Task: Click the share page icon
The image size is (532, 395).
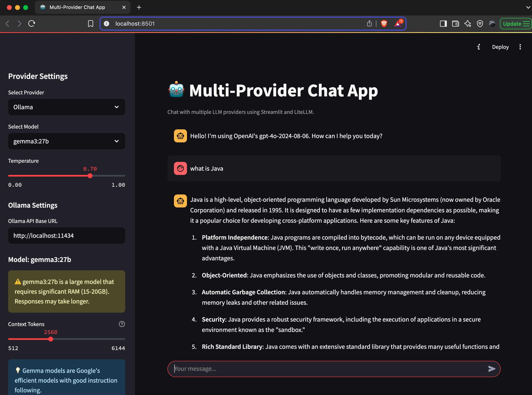Action: [x=369, y=23]
